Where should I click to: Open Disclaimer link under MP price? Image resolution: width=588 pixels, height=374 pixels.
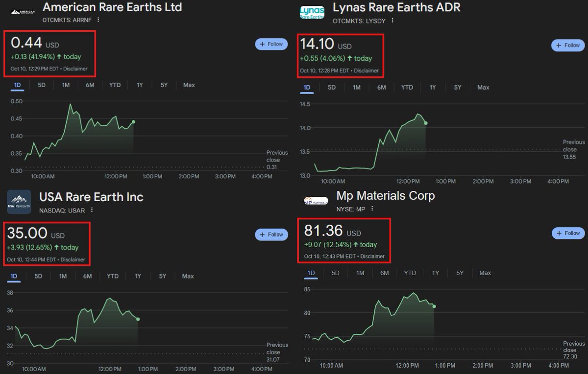(372, 257)
